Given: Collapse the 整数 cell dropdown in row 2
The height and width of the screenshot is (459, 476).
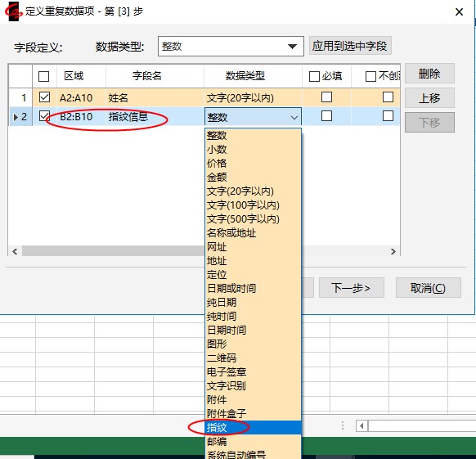Looking at the screenshot, I should click(x=294, y=117).
